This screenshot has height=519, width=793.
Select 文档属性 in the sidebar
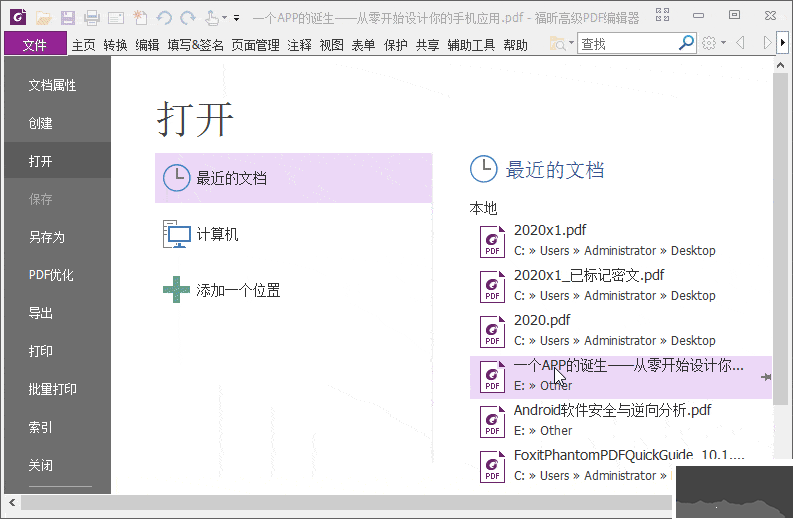pyautogui.click(x=58, y=85)
